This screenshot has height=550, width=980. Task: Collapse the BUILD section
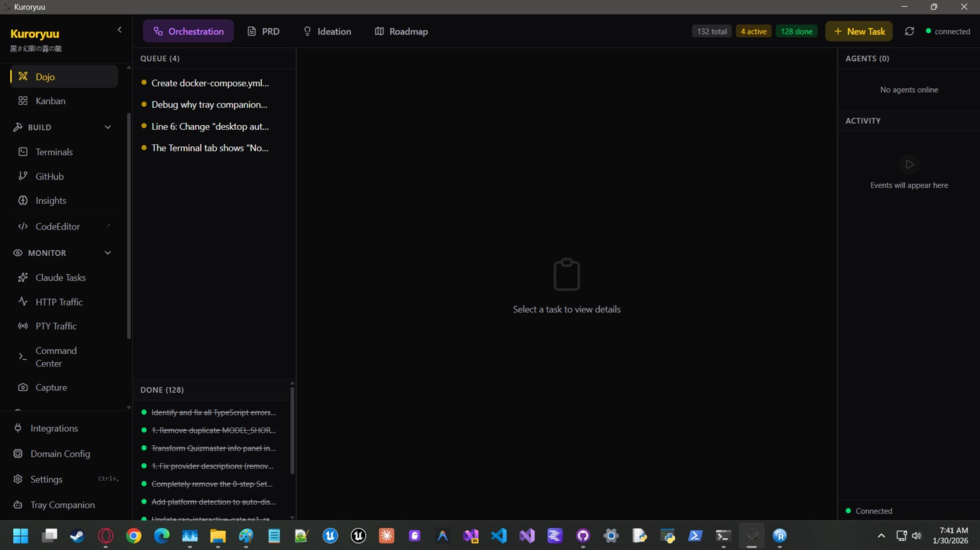click(x=107, y=128)
